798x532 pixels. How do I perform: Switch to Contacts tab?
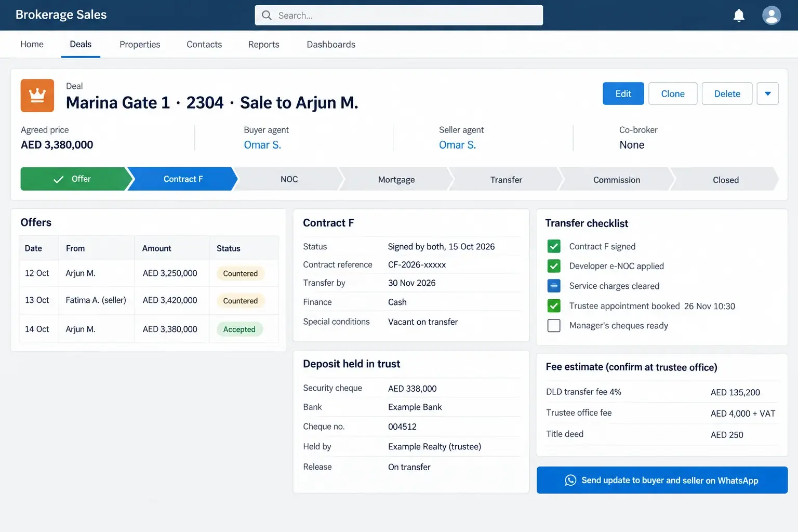pos(204,44)
